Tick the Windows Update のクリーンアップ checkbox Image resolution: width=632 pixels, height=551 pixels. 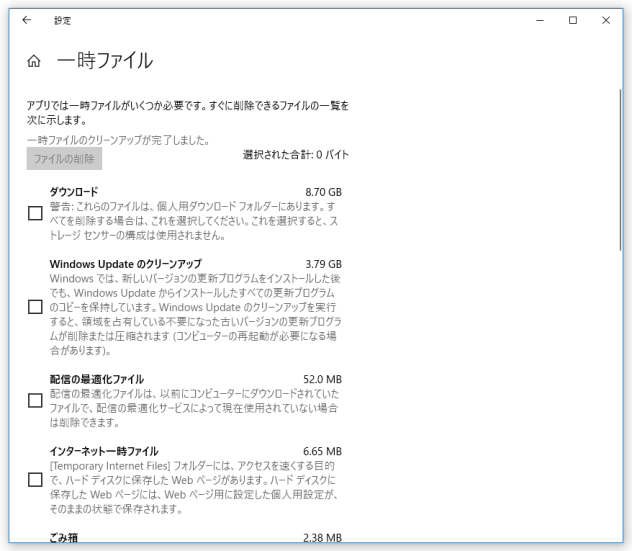coord(35,307)
